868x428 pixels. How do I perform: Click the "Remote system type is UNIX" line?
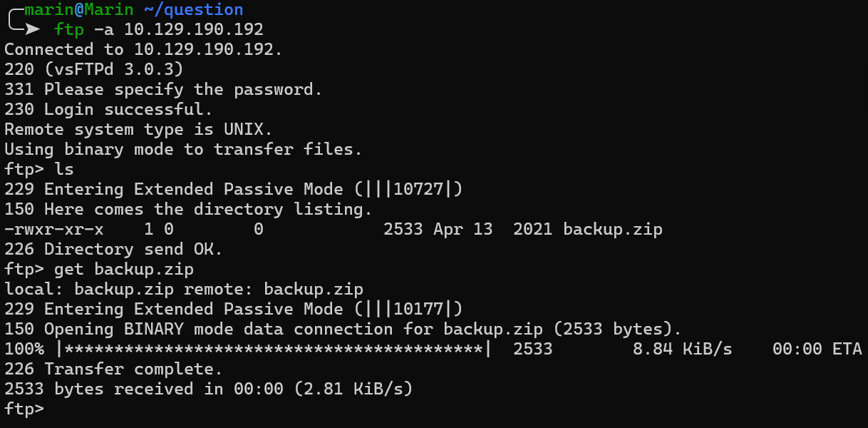[x=138, y=129]
